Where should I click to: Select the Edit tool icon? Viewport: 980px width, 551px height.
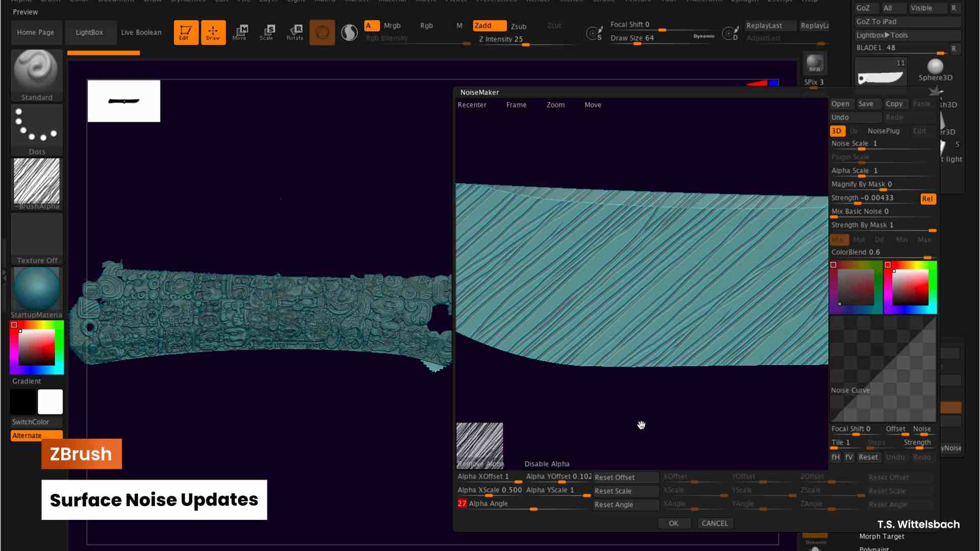pos(186,32)
